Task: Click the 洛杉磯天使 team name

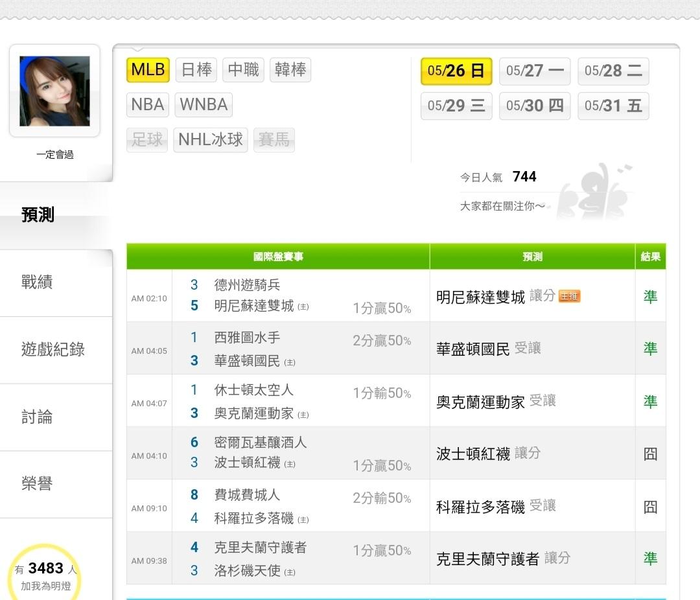Action: pos(248,571)
